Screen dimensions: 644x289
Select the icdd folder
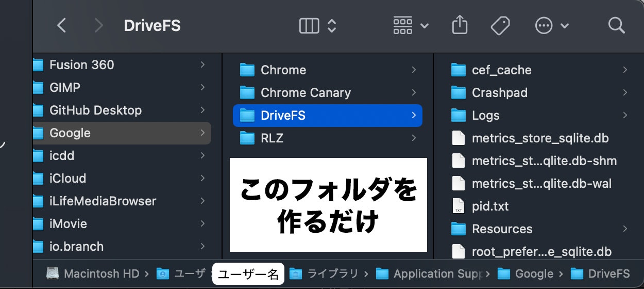(x=122, y=155)
